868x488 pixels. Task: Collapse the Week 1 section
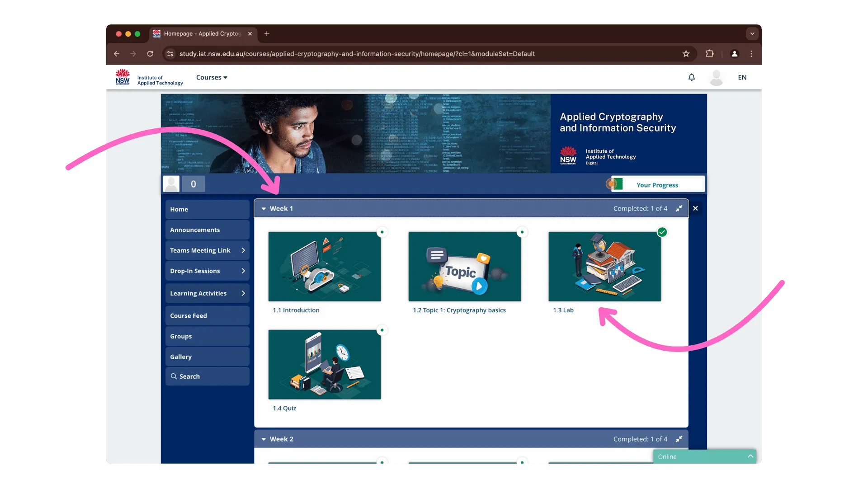(264, 209)
